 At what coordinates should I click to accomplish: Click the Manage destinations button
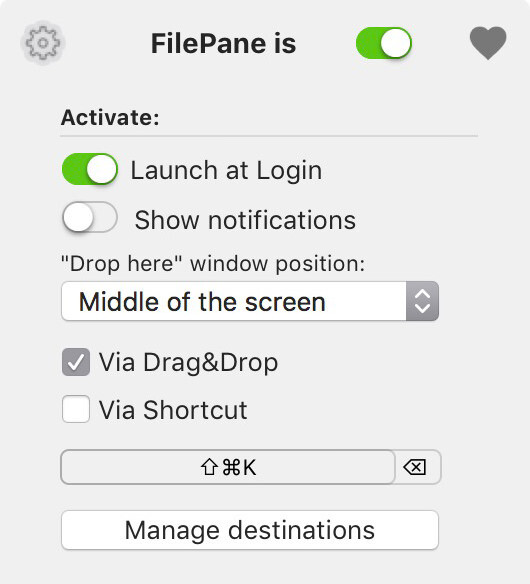[x=250, y=530]
